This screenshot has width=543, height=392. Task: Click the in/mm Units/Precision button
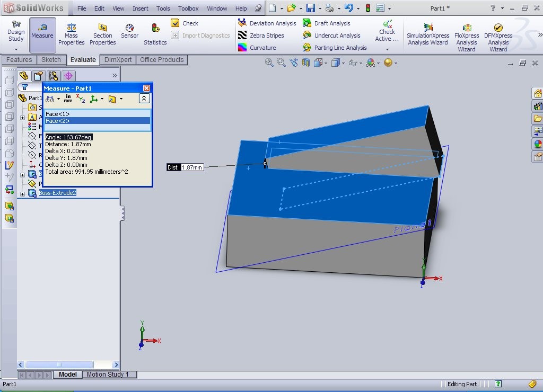click(68, 99)
